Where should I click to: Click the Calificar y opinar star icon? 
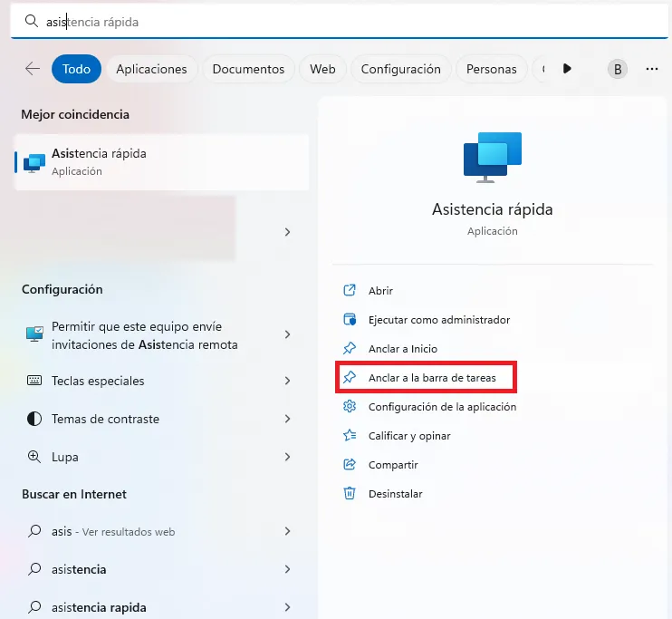(350, 436)
